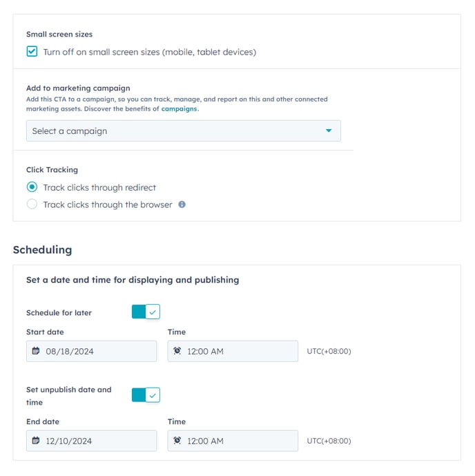Screen dimensions: 475x476
Task: Click the calendar icon in End date
Action: pyautogui.click(x=36, y=441)
